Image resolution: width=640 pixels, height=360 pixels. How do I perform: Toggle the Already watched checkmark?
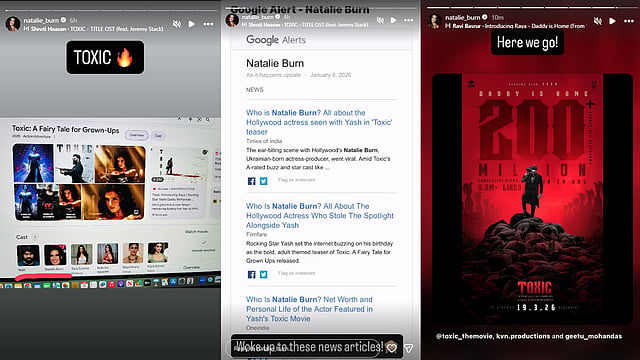204,243
